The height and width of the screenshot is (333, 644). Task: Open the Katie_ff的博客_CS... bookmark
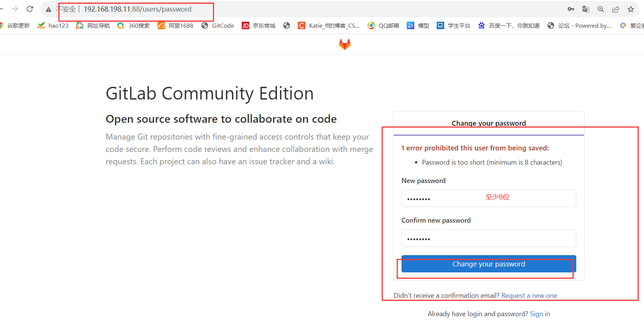tap(329, 25)
